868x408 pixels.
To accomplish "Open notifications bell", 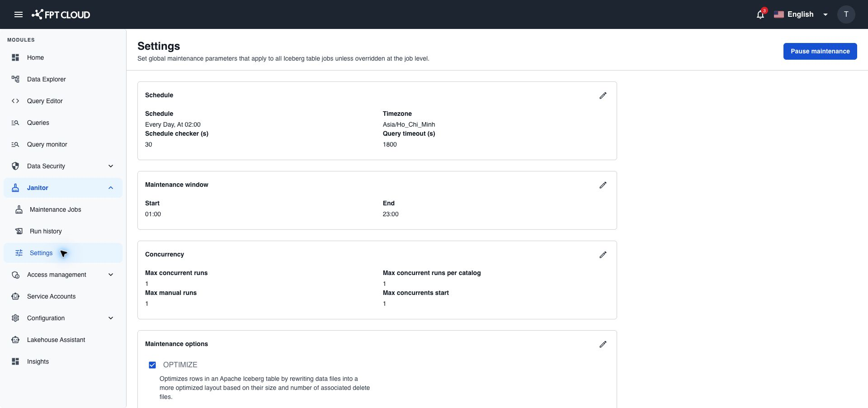I will click(760, 14).
